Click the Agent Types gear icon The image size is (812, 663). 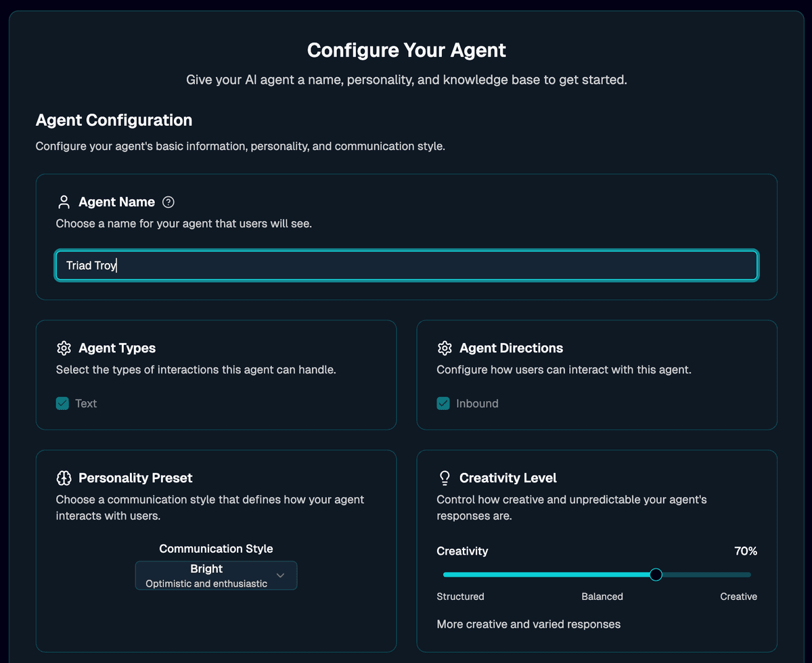click(64, 348)
